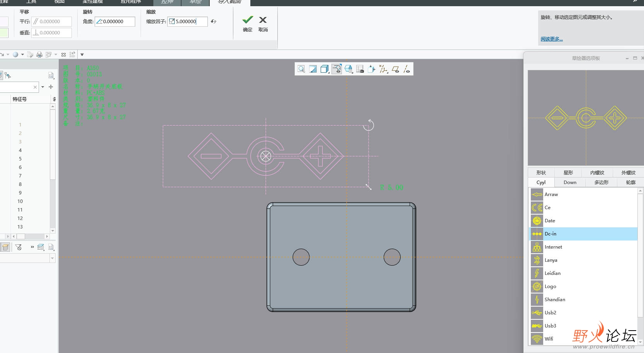Switch to the 导入截面 ribbon tab
644x353 pixels.
pos(230,2)
